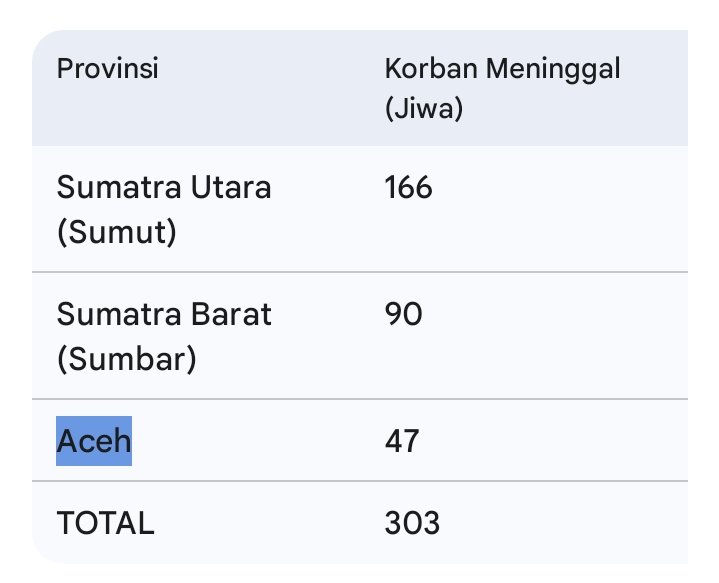The height and width of the screenshot is (583, 719).
Task: Click the divider line below the Sumut row
Action: tap(360, 271)
